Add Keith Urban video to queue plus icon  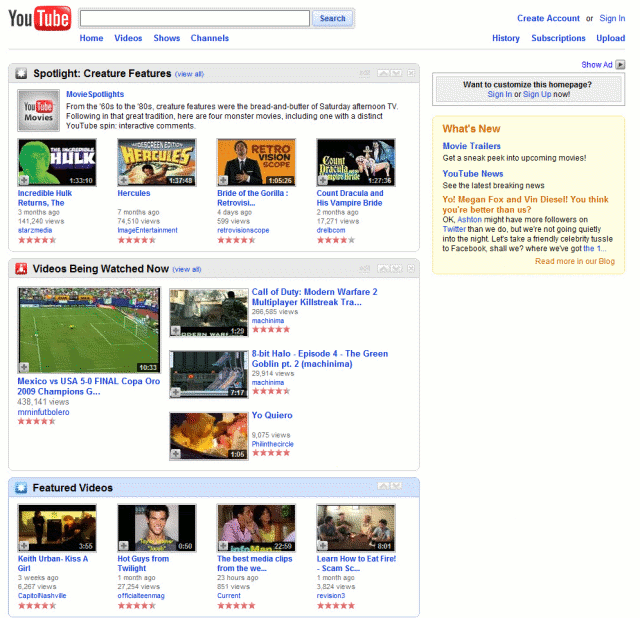pos(24,545)
